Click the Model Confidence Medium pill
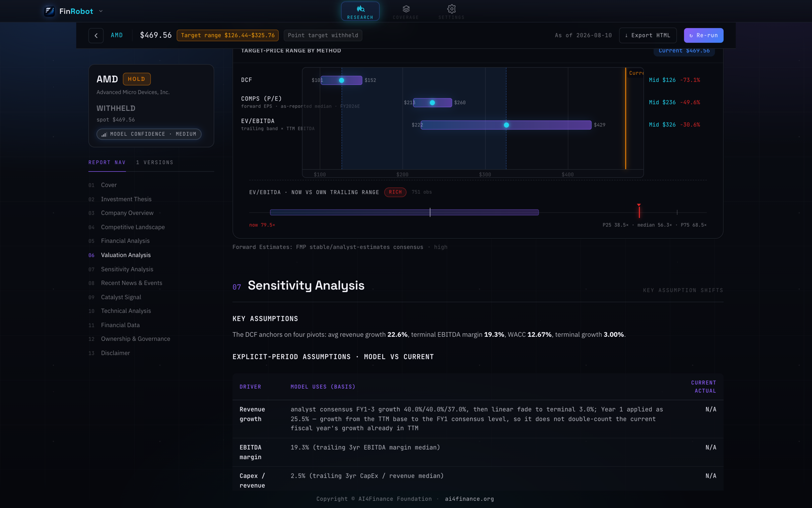812x508 pixels. click(149, 134)
